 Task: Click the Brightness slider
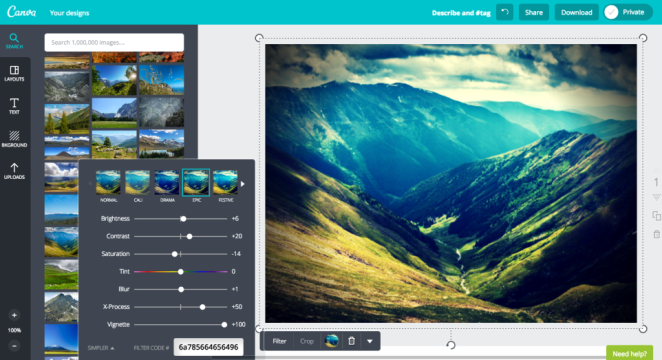181,219
